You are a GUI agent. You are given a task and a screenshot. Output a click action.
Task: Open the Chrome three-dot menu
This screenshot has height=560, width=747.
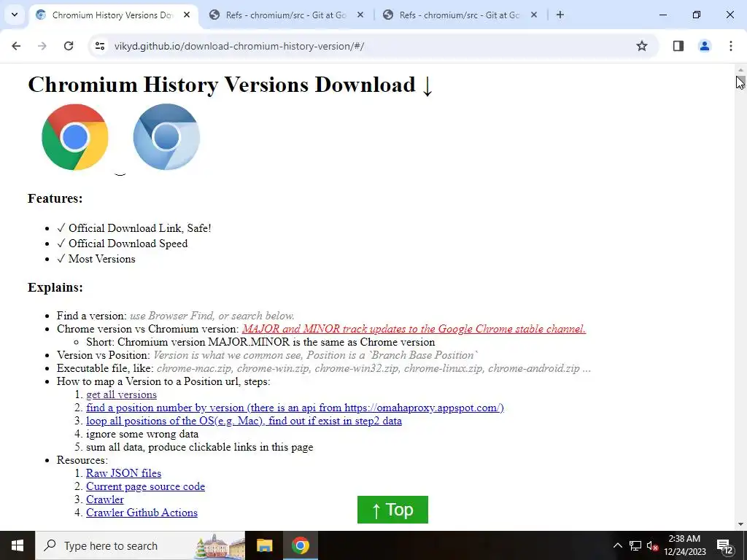(731, 46)
